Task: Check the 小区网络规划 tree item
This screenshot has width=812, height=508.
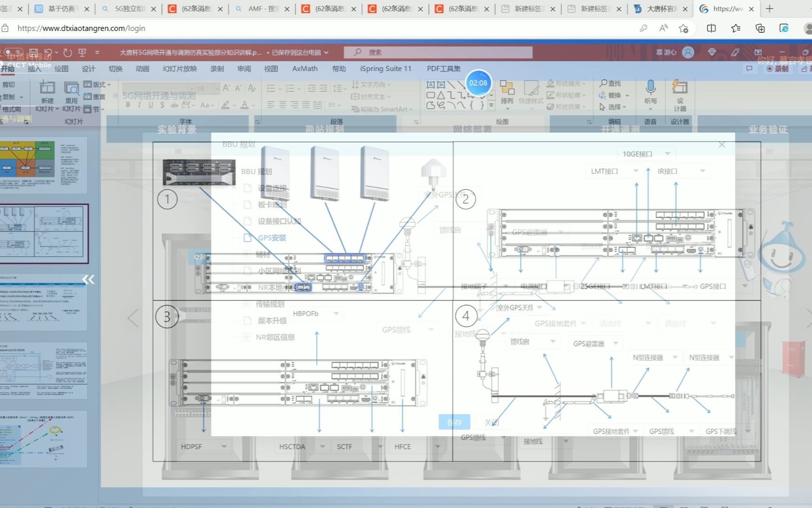Action: coord(247,271)
